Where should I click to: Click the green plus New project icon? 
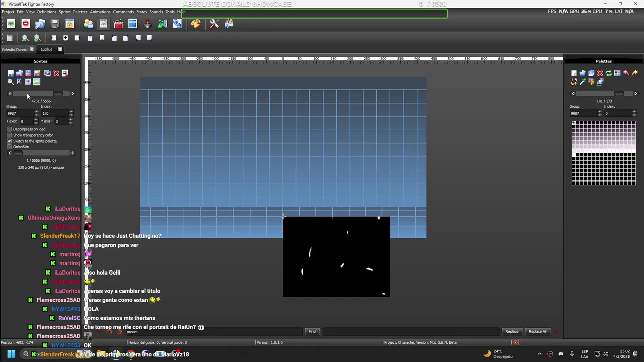coord(11,24)
